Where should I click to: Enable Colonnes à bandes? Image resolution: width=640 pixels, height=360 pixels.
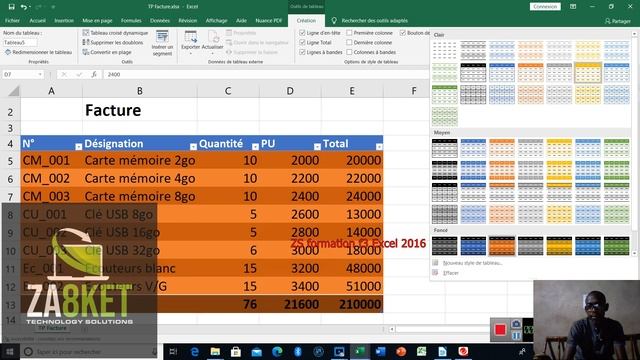click(x=349, y=52)
